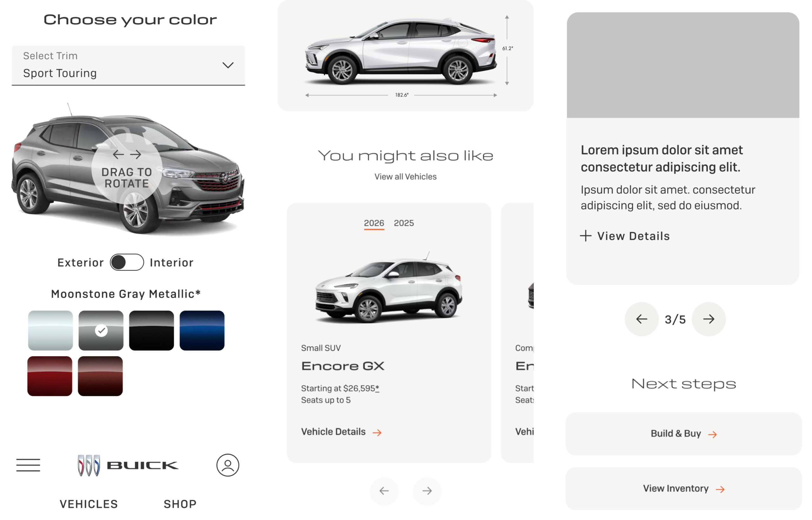The image size is (812, 520).
Task: Expand the Select Trim dropdown
Action: pyautogui.click(x=128, y=65)
